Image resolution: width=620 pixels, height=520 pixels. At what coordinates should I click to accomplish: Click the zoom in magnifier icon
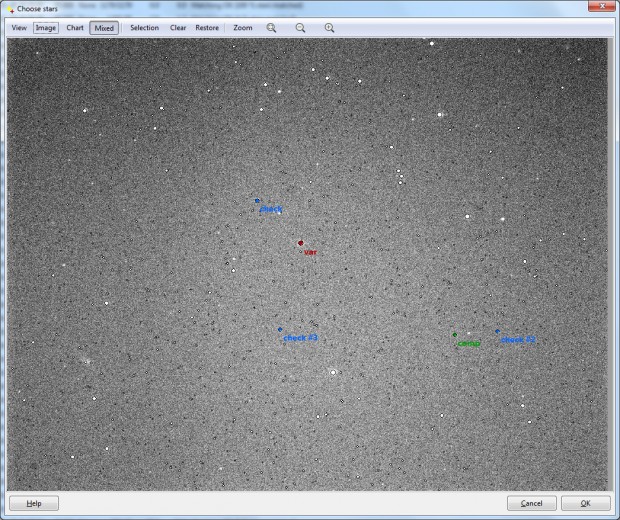click(329, 28)
